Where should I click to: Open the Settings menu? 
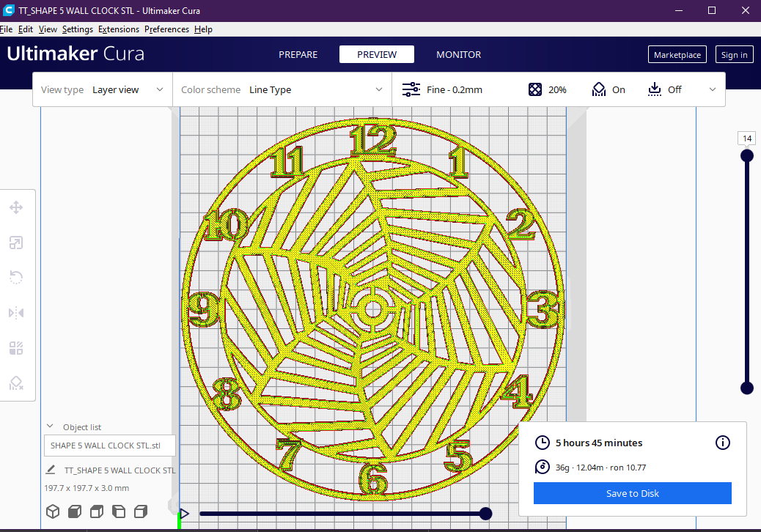[x=78, y=29]
